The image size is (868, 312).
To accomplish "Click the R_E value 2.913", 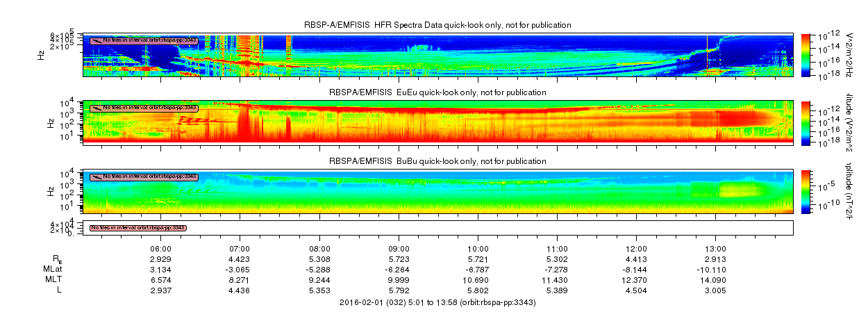I will [715, 258].
